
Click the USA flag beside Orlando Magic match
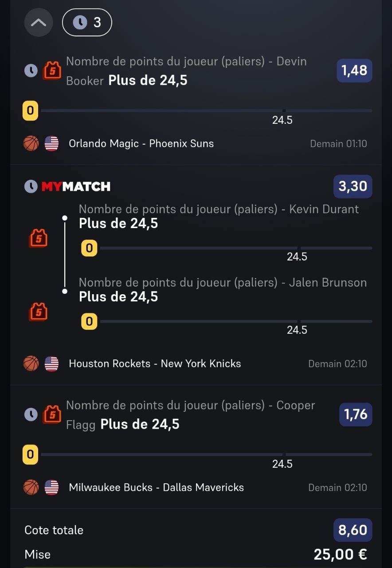[51, 144]
